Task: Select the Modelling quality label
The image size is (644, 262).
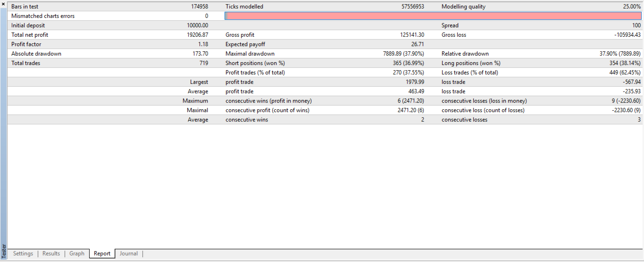Action: point(463,7)
